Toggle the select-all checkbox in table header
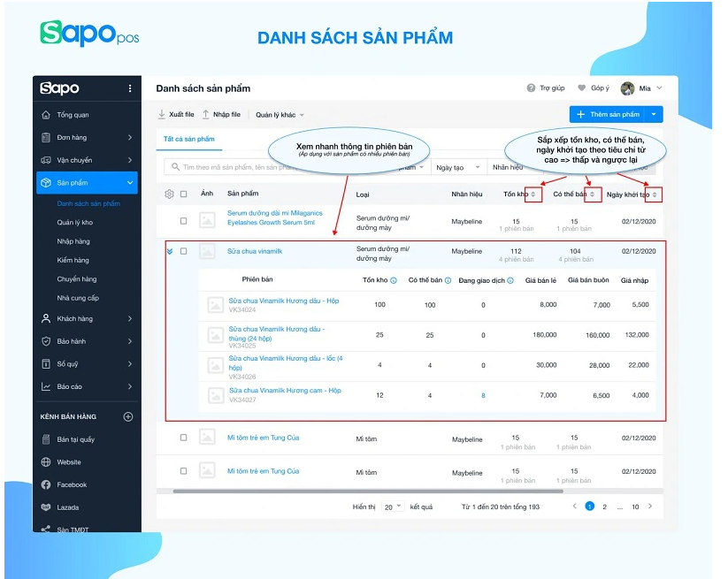The height and width of the screenshot is (579, 728). pos(184,194)
